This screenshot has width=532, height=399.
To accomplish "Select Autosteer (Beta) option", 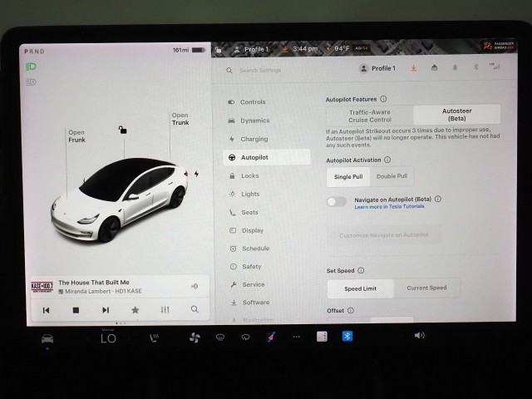I will tap(456, 115).
